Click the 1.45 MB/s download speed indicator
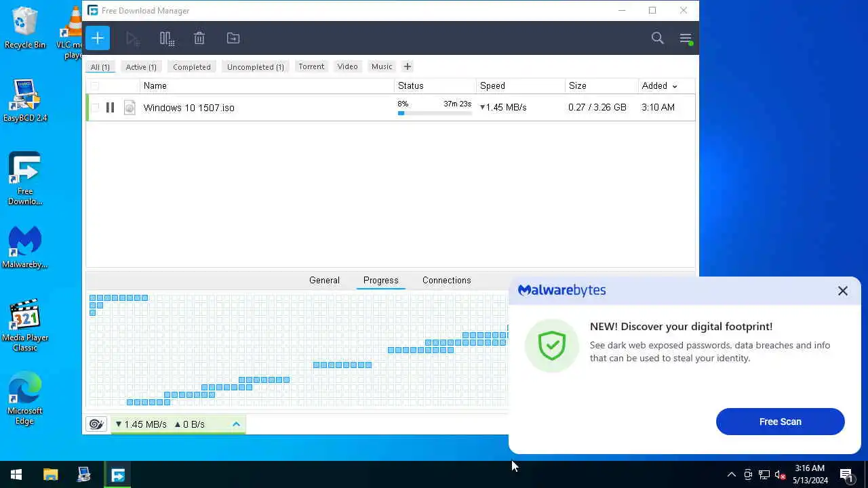The width and height of the screenshot is (868, 488). tap(141, 424)
